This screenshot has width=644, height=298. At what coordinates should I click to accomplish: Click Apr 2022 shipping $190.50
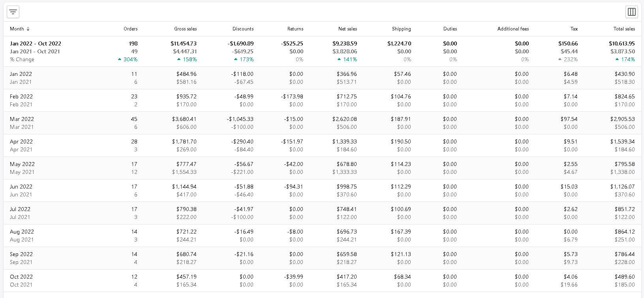point(401,141)
